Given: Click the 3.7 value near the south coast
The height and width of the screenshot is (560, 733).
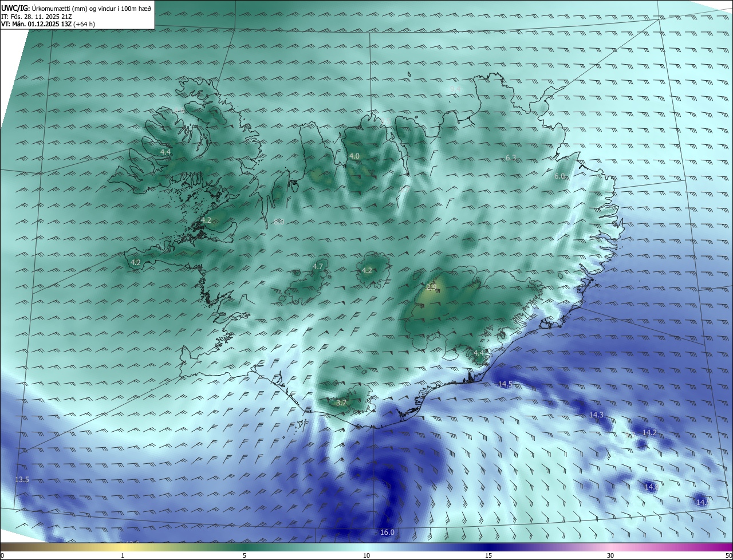Looking at the screenshot, I should pos(341,403).
